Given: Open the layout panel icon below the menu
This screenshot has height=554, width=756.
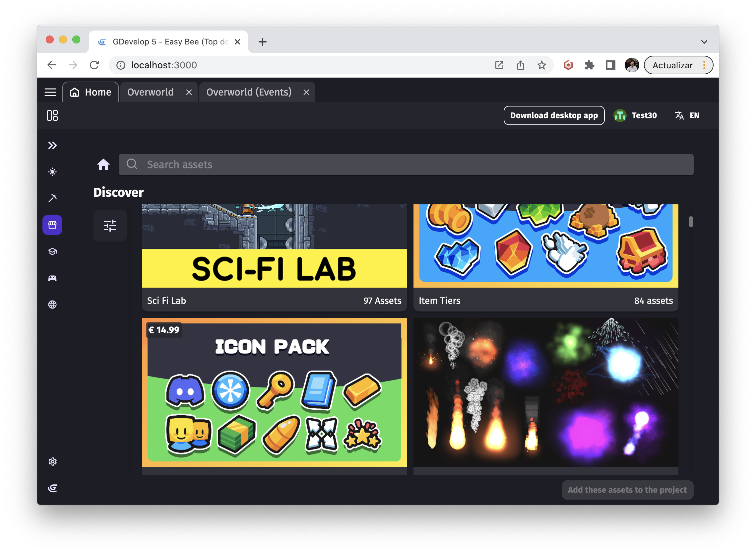Looking at the screenshot, I should (x=53, y=115).
